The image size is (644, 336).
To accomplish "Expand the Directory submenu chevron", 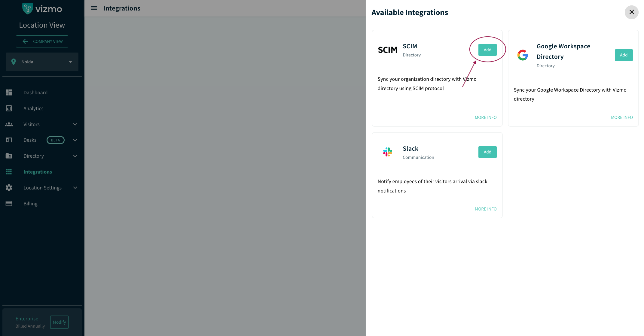I will [75, 156].
